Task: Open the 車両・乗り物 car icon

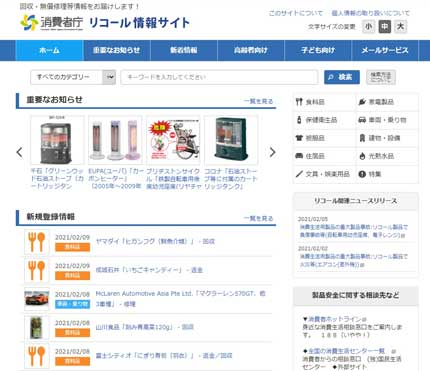Action: (x=362, y=120)
